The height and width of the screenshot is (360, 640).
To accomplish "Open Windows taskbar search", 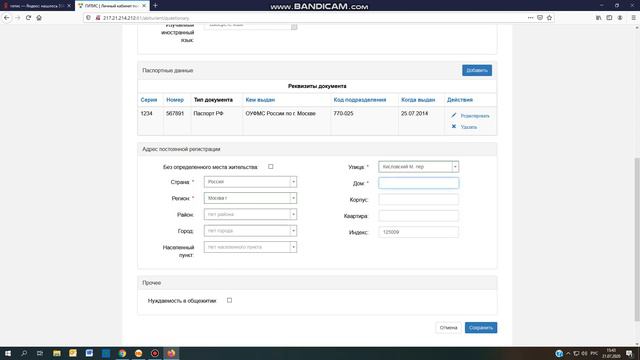I will point(24,353).
